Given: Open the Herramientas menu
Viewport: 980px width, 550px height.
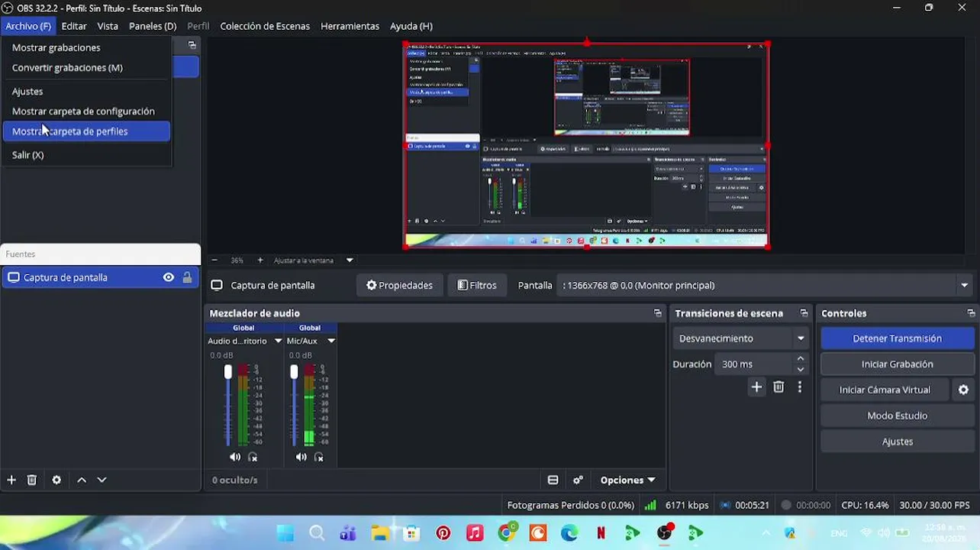Looking at the screenshot, I should pyautogui.click(x=350, y=26).
